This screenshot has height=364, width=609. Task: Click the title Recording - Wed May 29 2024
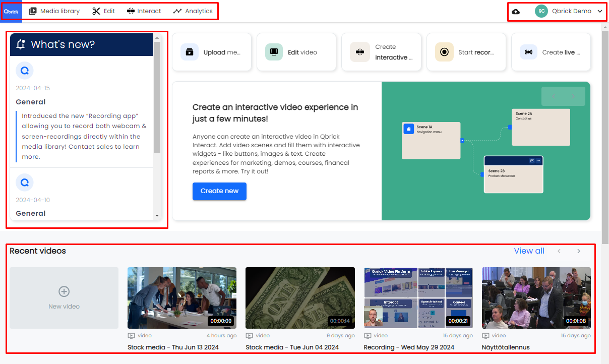point(409,347)
